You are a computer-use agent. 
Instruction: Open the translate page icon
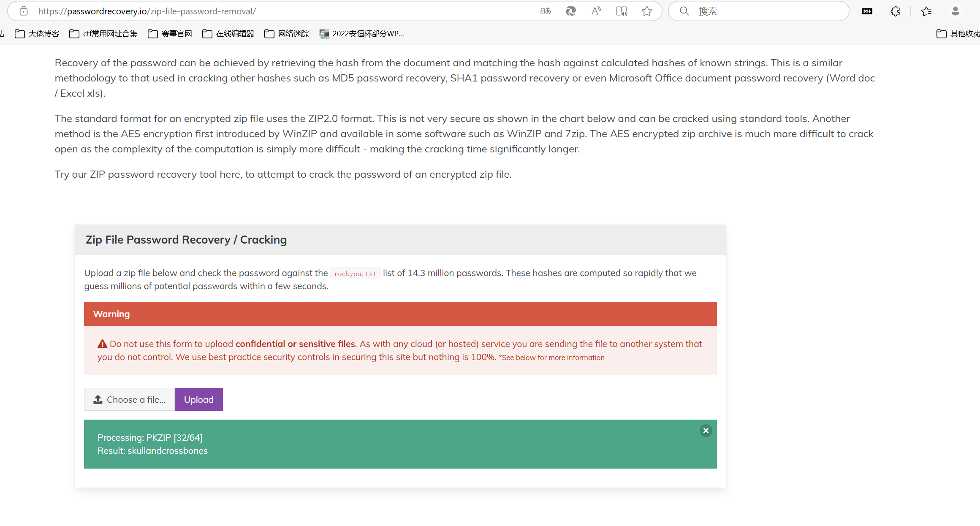point(546,11)
